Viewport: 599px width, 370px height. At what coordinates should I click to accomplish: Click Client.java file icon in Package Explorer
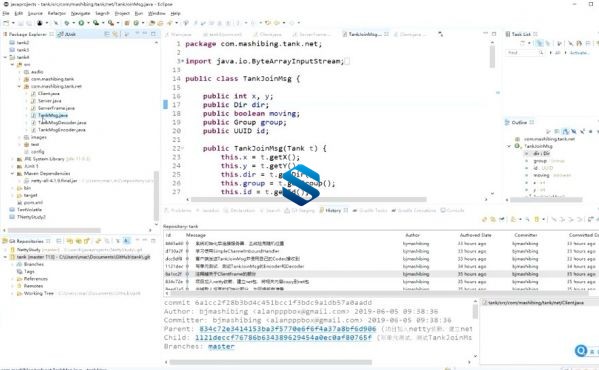point(33,94)
